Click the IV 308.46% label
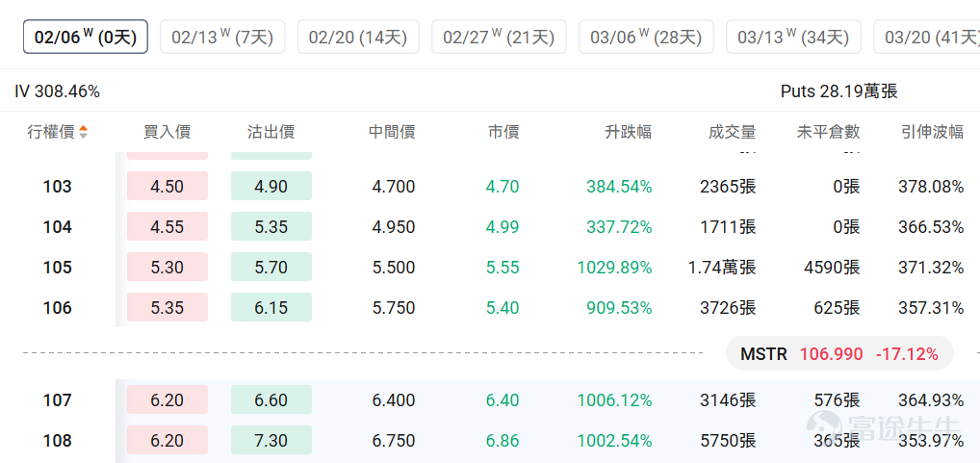The width and height of the screenshot is (980, 463). [x=58, y=91]
